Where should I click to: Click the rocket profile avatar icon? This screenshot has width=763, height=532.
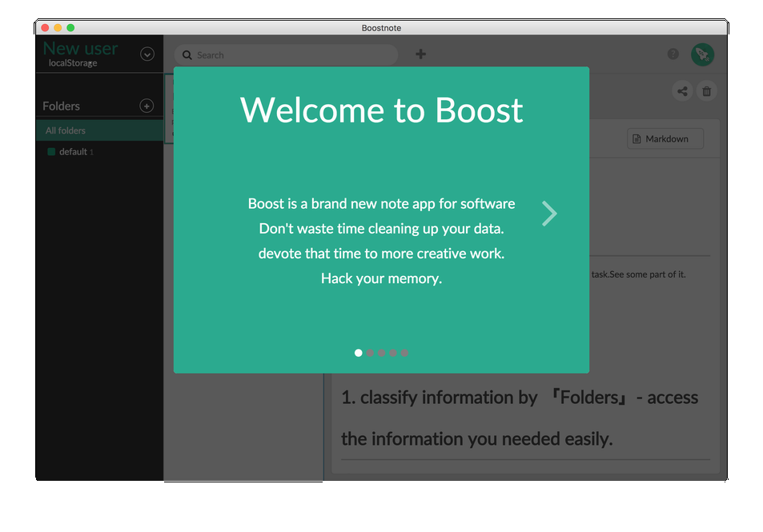click(702, 54)
